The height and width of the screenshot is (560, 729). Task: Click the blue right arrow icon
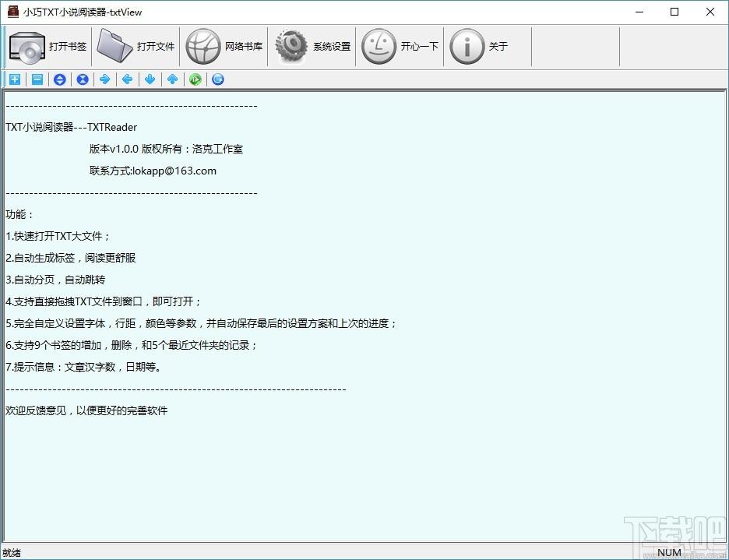104,79
